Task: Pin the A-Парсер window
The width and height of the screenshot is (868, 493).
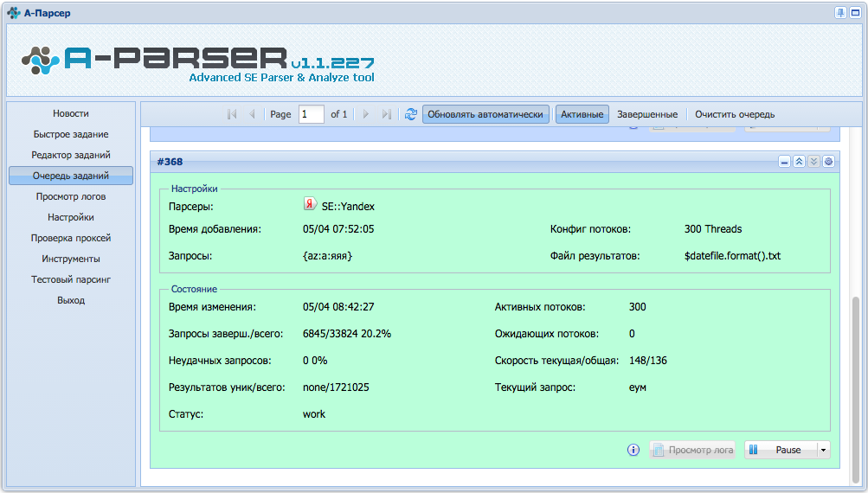Action: [x=840, y=13]
